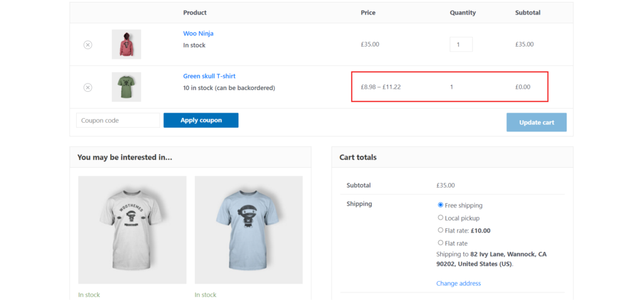
Task: Click the Update cart button
Action: 536,123
